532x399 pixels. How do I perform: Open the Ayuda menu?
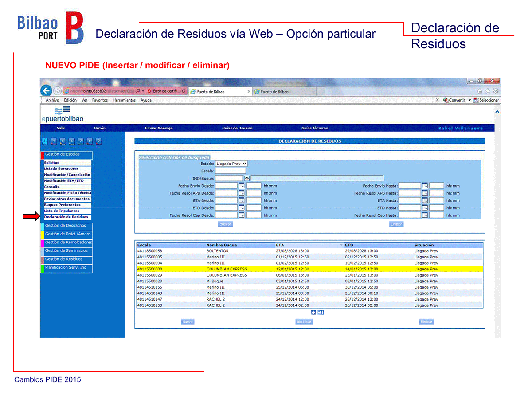(146, 100)
